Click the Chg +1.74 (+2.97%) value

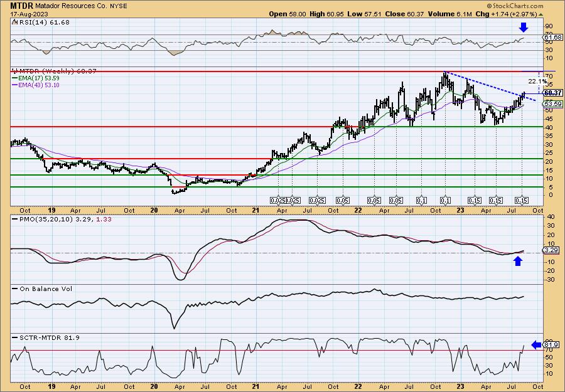click(506, 14)
